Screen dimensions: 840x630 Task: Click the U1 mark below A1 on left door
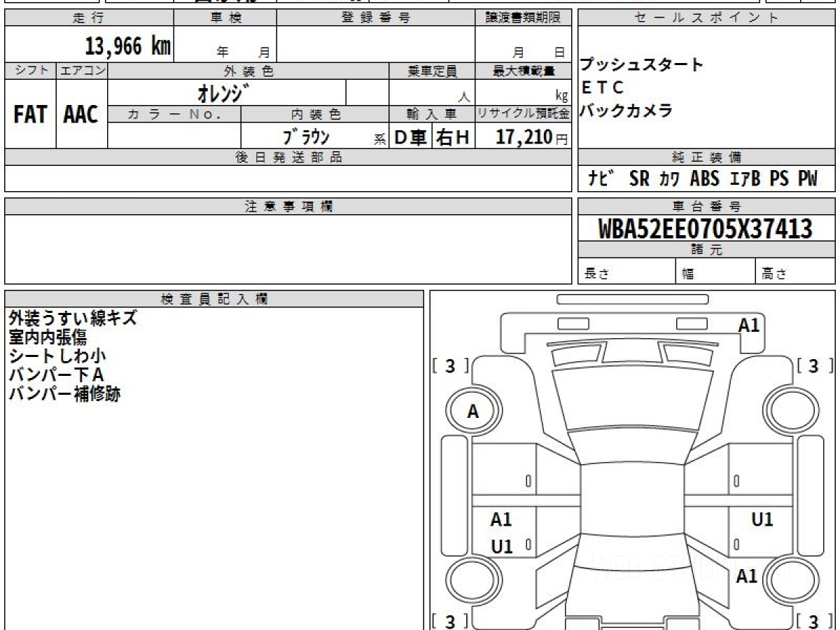pos(501,547)
